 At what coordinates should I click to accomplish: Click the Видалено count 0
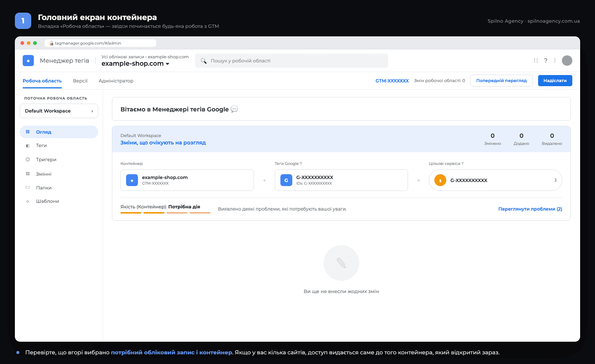552,136
